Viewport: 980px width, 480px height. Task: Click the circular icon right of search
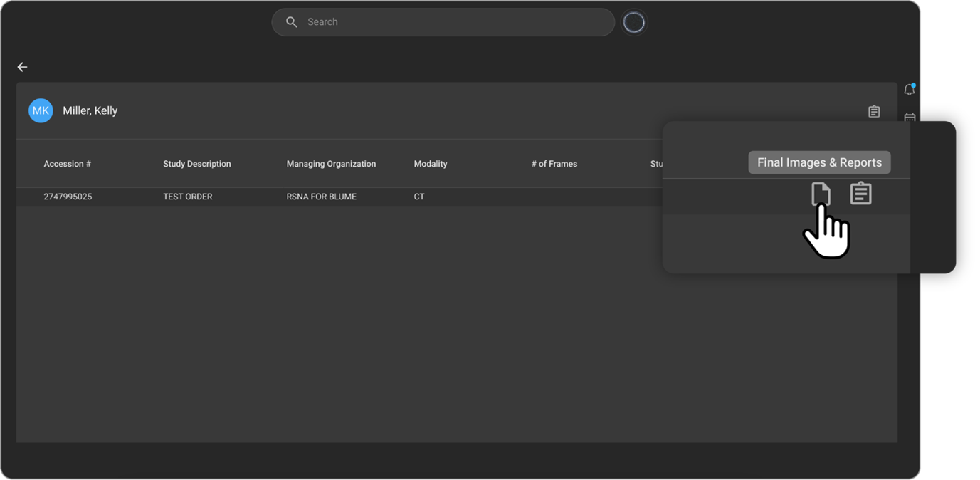633,23
